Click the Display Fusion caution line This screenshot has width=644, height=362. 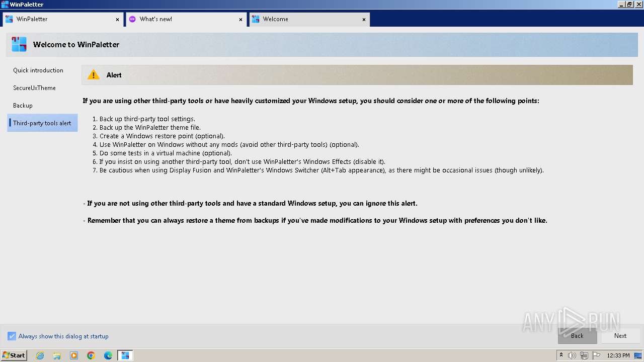click(321, 170)
